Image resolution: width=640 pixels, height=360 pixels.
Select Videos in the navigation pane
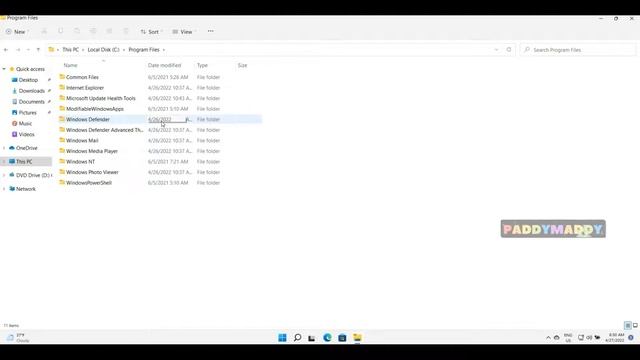pos(26,134)
